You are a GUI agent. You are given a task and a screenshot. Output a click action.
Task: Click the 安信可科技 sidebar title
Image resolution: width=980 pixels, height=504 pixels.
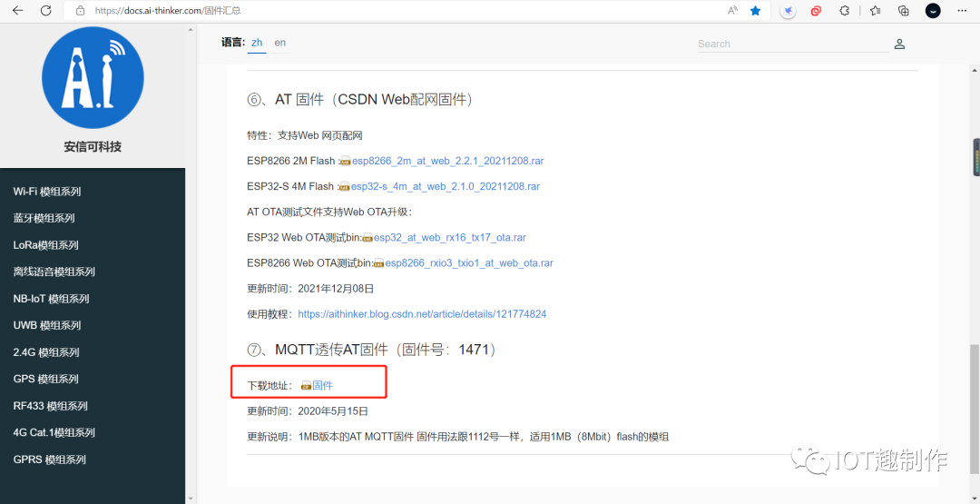click(x=93, y=147)
